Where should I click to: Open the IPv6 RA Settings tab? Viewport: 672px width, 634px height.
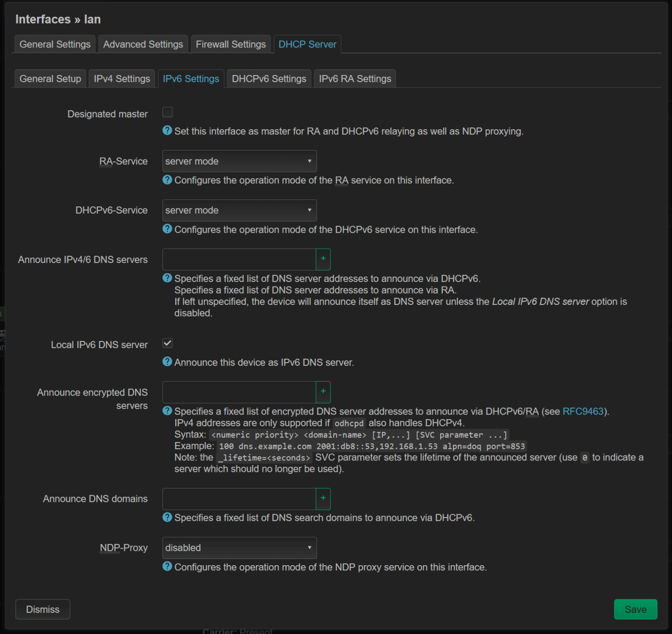click(x=355, y=79)
